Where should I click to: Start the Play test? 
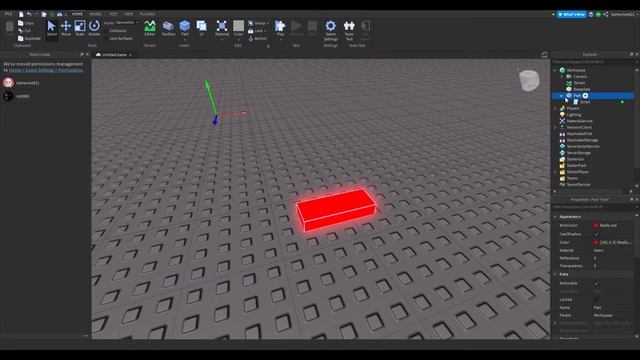[x=280, y=27]
